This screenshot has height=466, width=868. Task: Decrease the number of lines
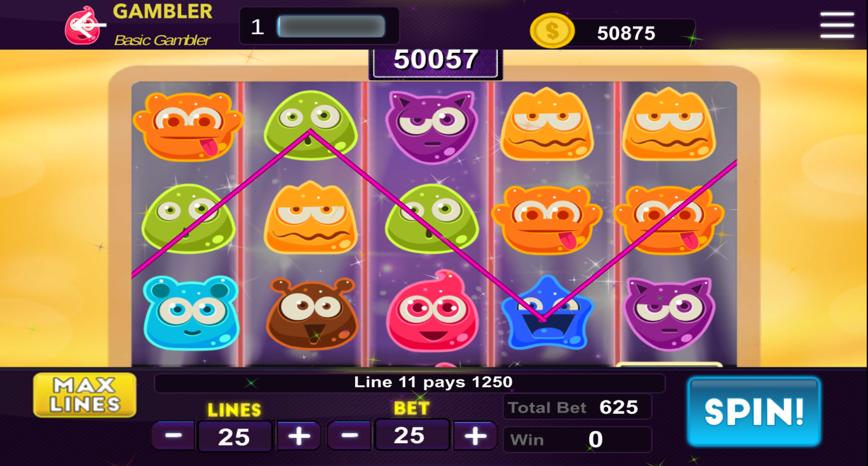coord(173,435)
